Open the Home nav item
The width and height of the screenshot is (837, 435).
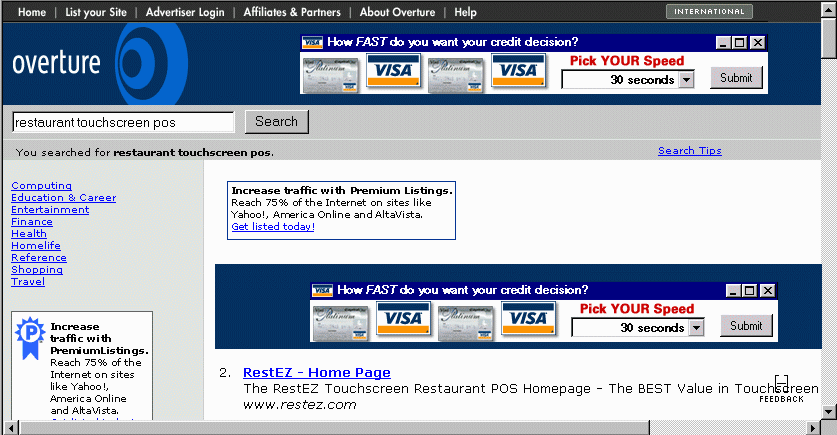[x=32, y=12]
